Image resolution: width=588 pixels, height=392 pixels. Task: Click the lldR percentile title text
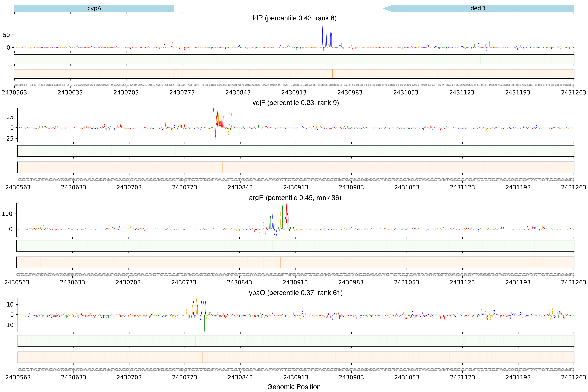[294, 18]
